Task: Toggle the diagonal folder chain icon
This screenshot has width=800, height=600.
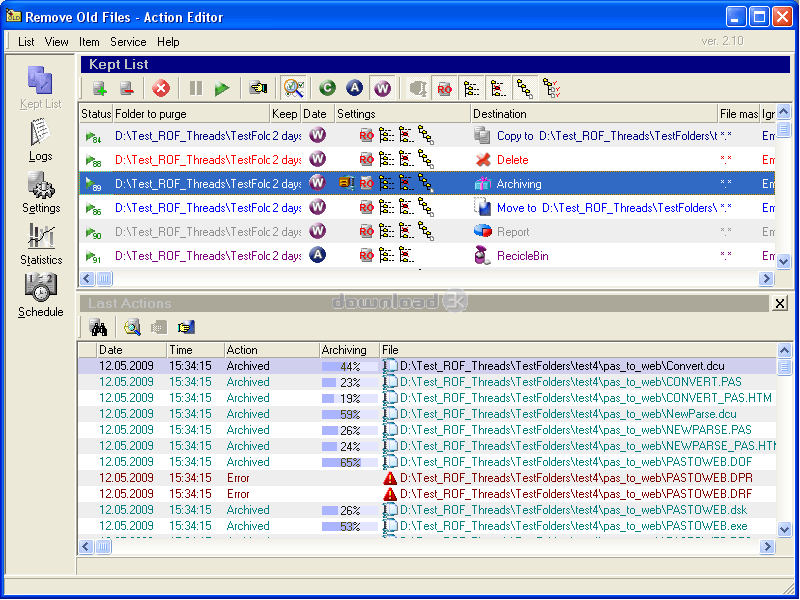Action: click(525, 88)
